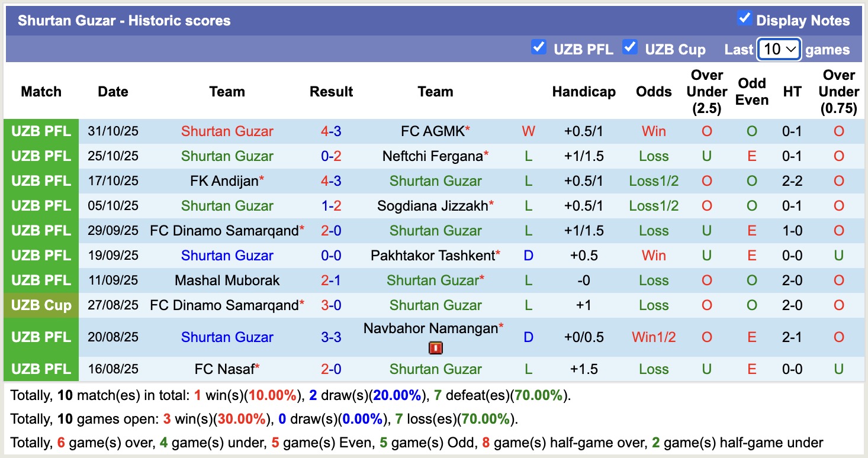Select the Neftchi Fergana team link
Screen dimensions: 868x458
(432, 156)
